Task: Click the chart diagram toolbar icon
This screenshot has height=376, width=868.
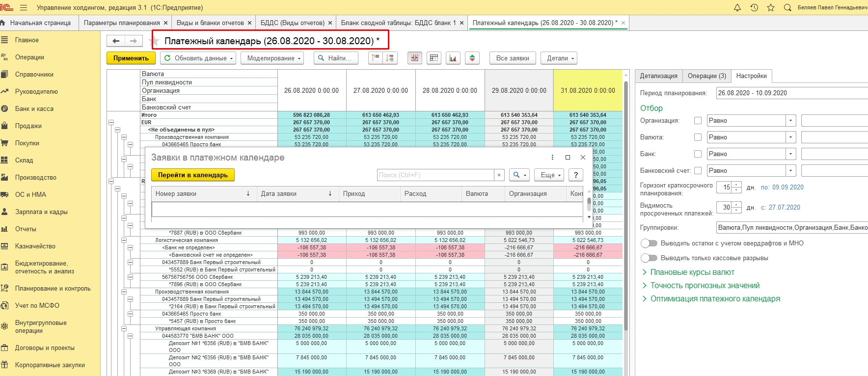Action: [453, 58]
